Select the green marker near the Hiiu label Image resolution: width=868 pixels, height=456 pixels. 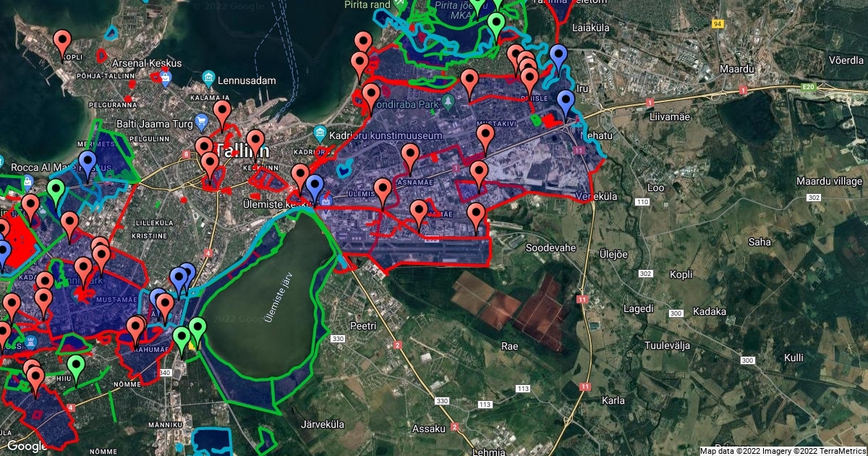(x=75, y=368)
